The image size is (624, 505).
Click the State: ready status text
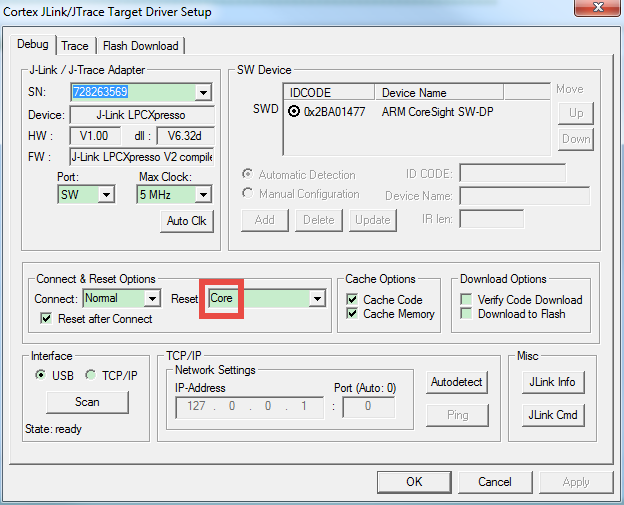click(x=53, y=429)
